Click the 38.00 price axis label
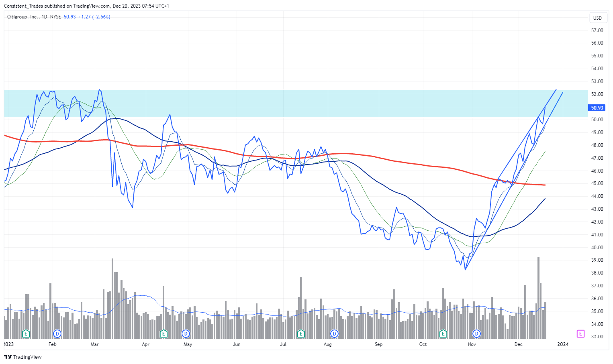The height and width of the screenshot is (364, 613). click(x=597, y=273)
